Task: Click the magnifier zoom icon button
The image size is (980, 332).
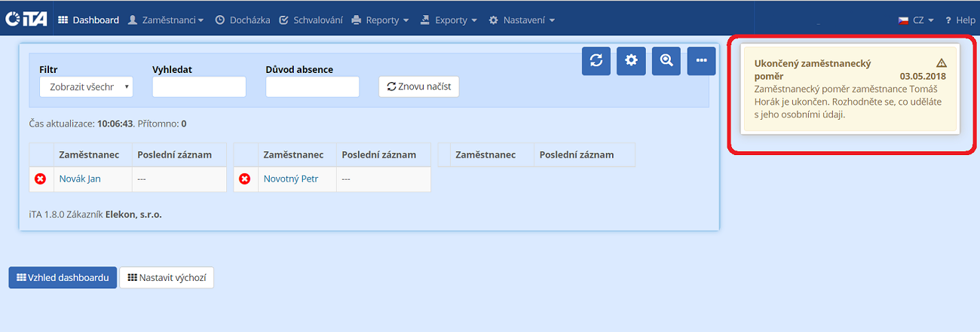Action: coord(666,61)
